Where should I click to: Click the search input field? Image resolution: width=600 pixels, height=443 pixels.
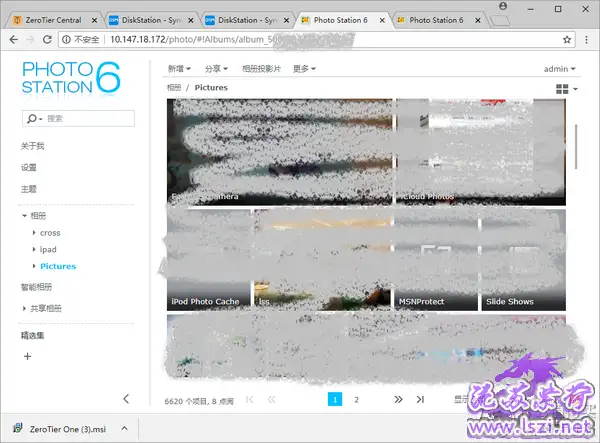point(78,119)
